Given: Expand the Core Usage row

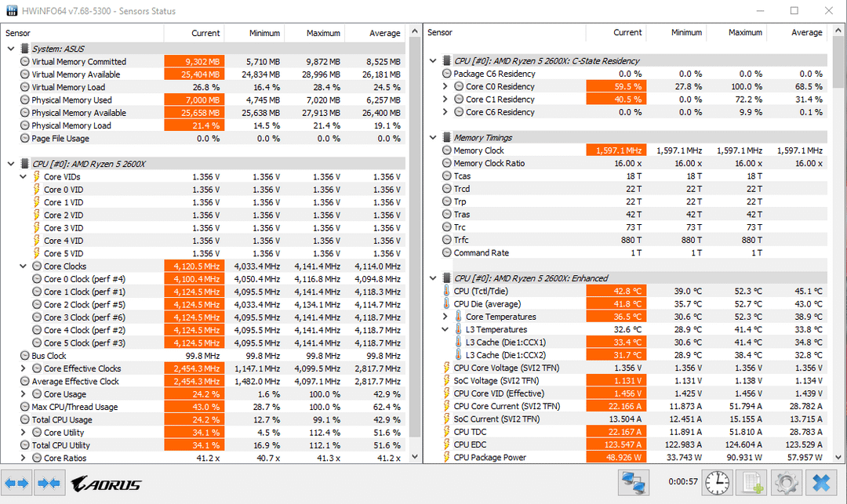Looking at the screenshot, I should click(24, 394).
